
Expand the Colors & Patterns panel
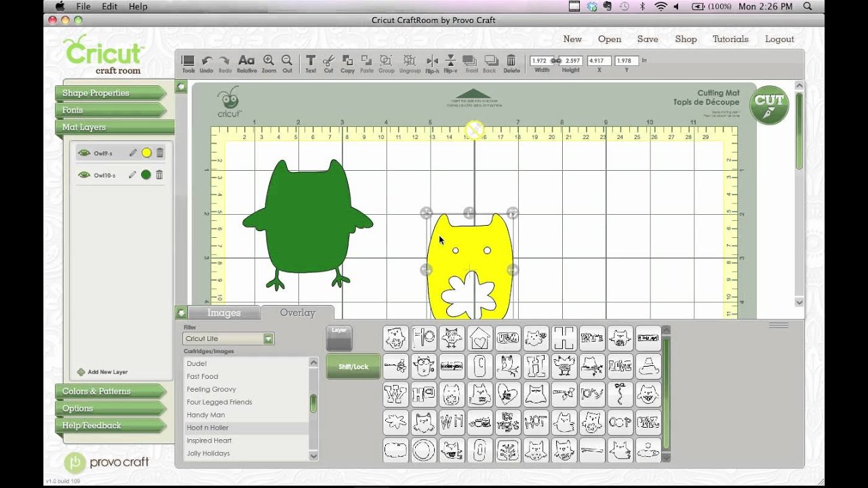[111, 391]
